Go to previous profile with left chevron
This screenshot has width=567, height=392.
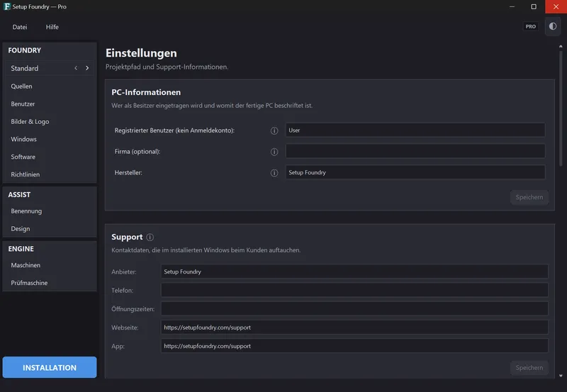(76, 68)
